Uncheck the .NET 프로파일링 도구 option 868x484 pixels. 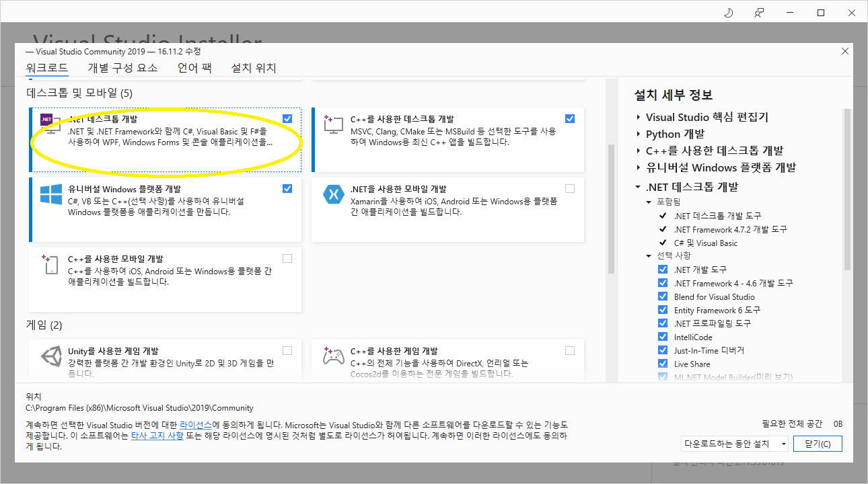click(x=663, y=323)
